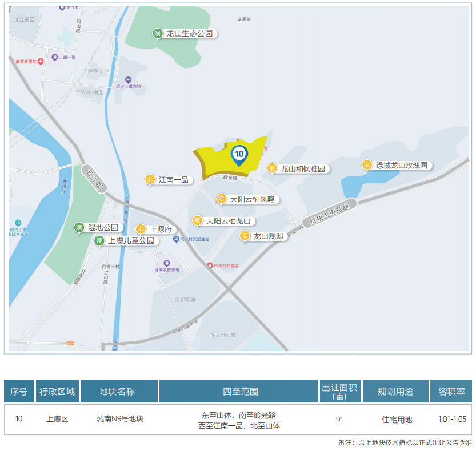The width and height of the screenshot is (476, 451).
Task: Click the 龙山和枫雅园 label
Action: 303,168
